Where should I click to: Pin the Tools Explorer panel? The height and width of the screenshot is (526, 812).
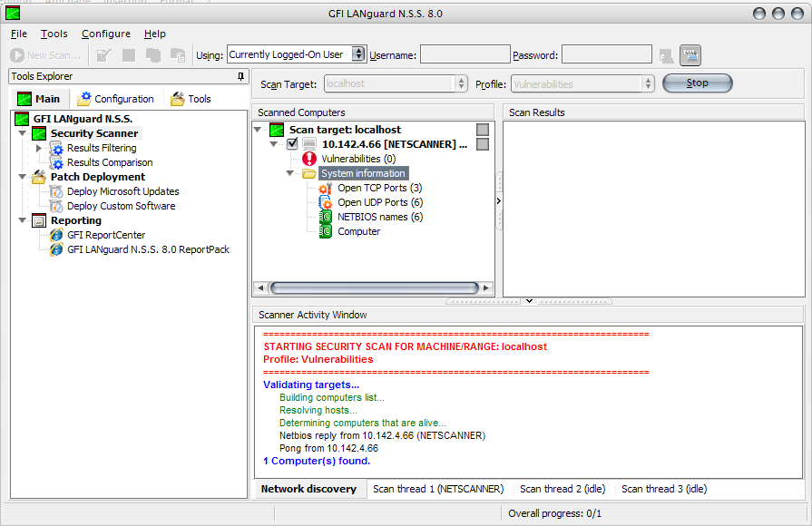(x=240, y=76)
